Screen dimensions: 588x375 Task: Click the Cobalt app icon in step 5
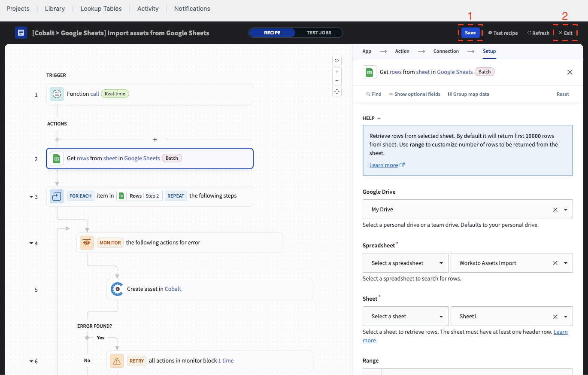click(x=117, y=289)
